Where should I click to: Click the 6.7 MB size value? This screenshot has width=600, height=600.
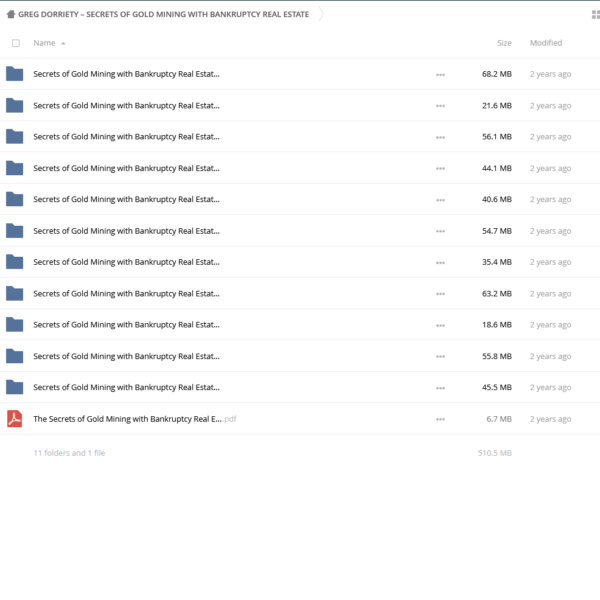point(499,419)
